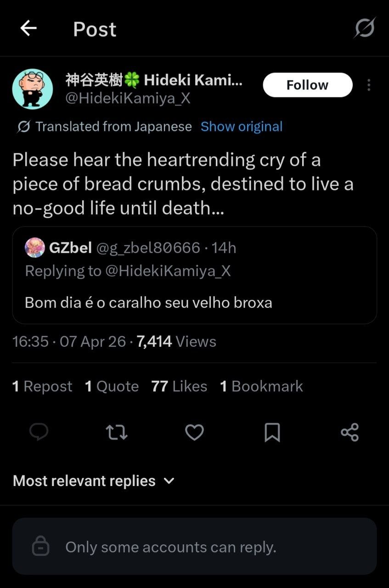
Task: Tap the repost arrows icon
Action: pyautogui.click(x=117, y=432)
